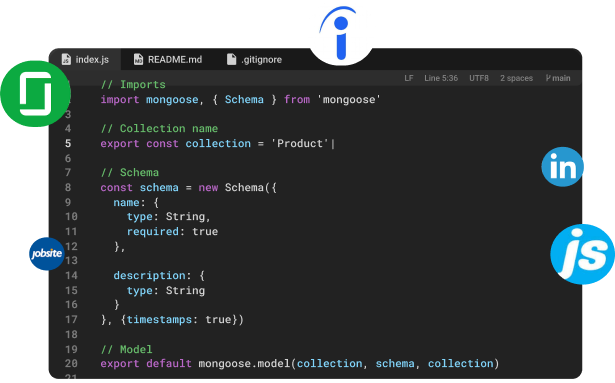This screenshot has width=615, height=383.
Task: Click the '// Model' comment on line 19
Action: tap(126, 349)
